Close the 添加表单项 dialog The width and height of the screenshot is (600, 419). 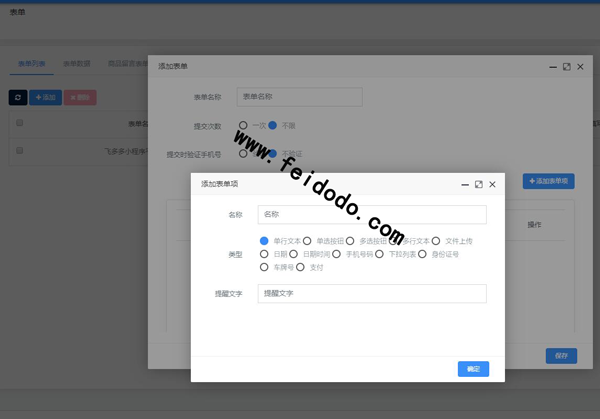(492, 184)
